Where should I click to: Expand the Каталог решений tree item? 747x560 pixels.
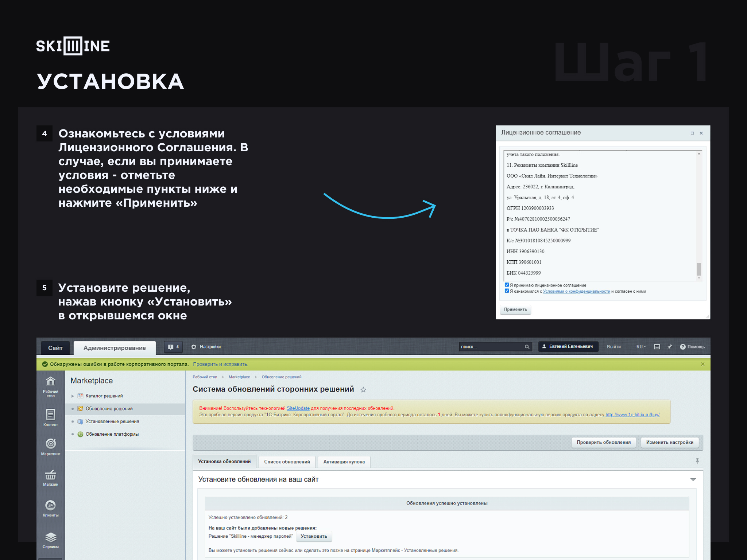pos(73,396)
